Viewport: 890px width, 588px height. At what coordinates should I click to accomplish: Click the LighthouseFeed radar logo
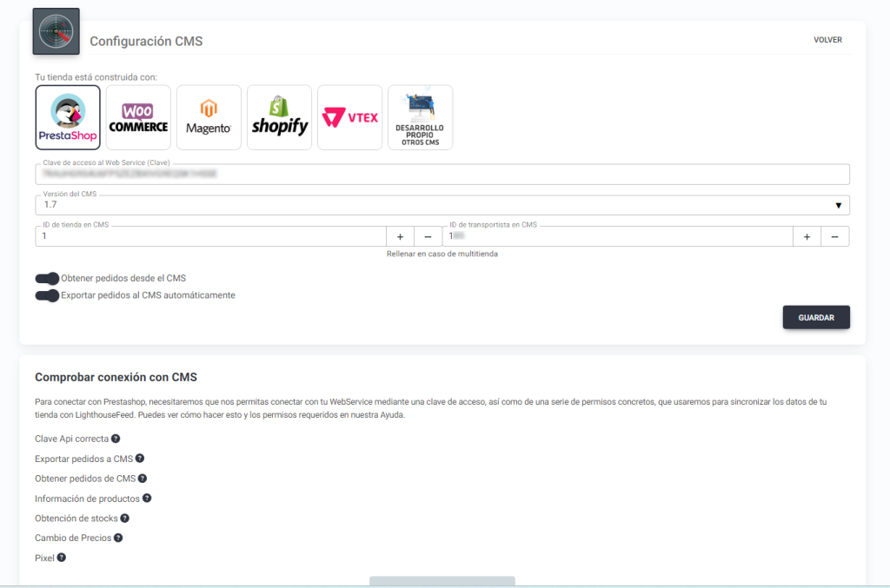(x=56, y=31)
